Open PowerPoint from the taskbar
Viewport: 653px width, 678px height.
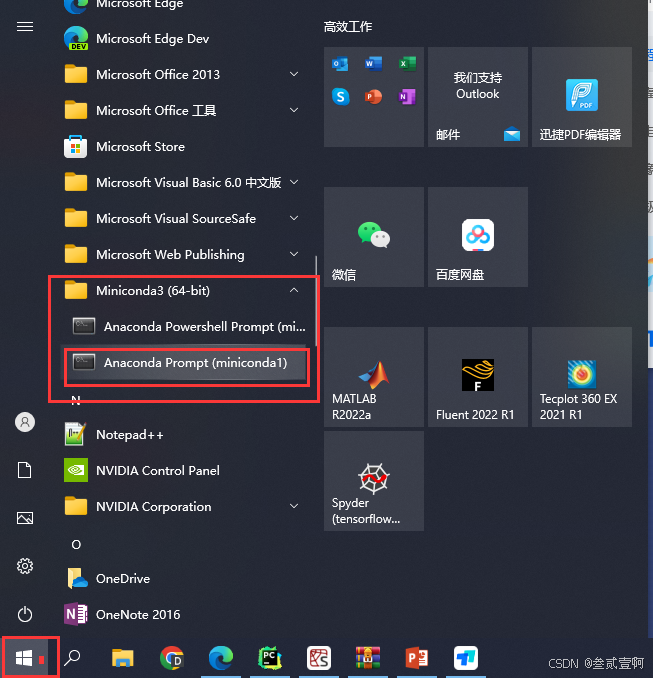coord(417,658)
